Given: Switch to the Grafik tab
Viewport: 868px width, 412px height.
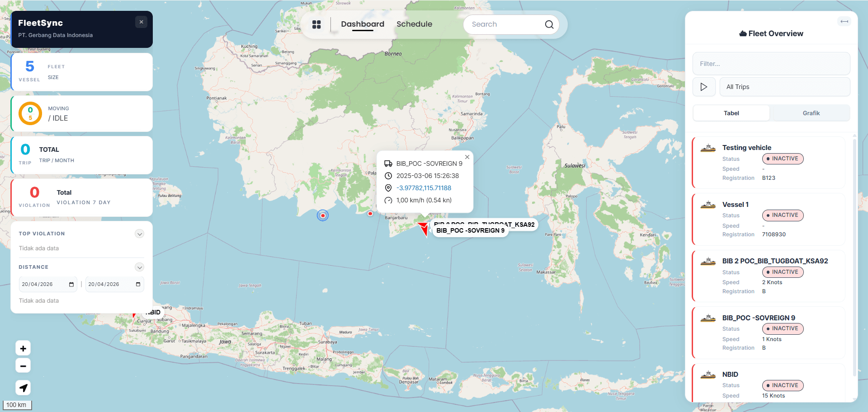Looking at the screenshot, I should (x=811, y=113).
